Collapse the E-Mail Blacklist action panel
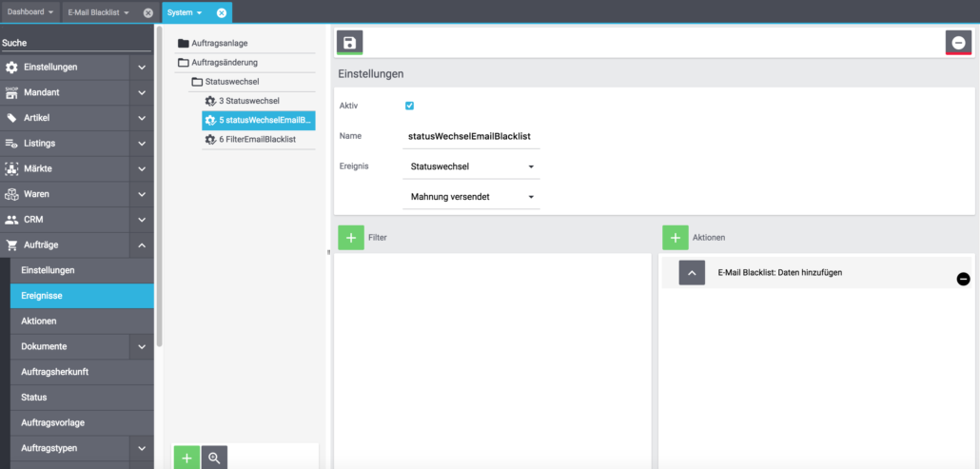The height and width of the screenshot is (469, 980). [692, 273]
